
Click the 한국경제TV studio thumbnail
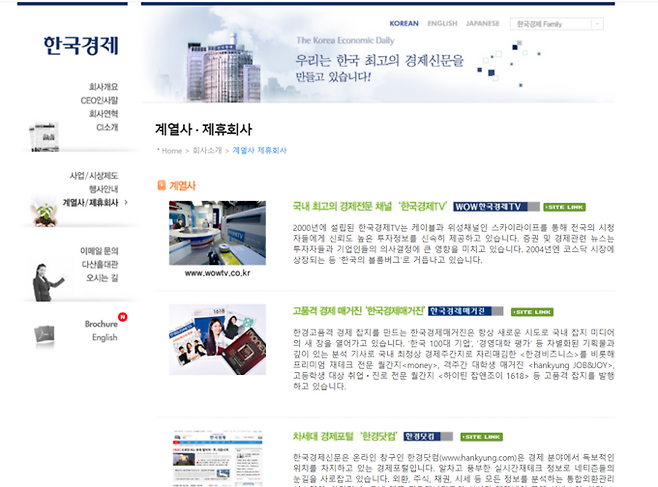click(x=217, y=233)
